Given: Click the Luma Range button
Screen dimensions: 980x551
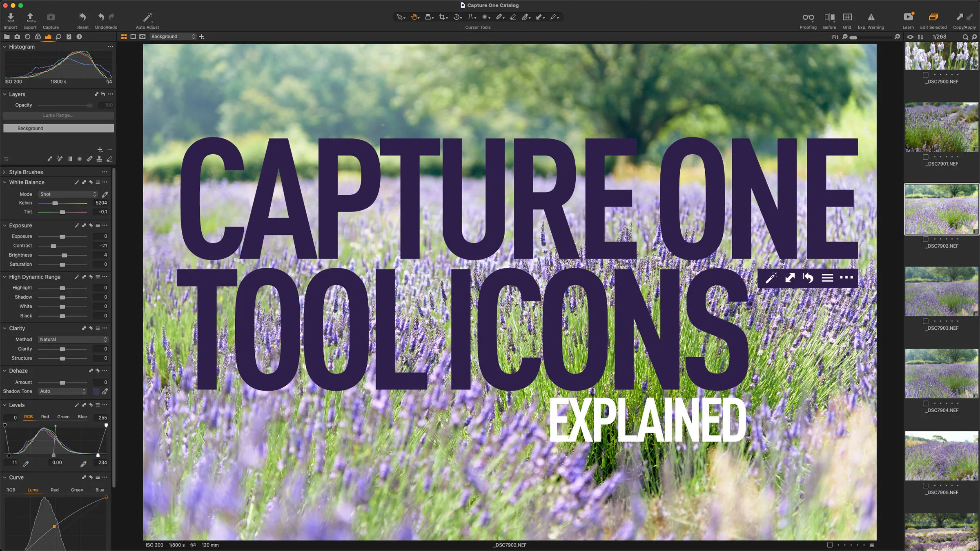Looking at the screenshot, I should (x=58, y=115).
